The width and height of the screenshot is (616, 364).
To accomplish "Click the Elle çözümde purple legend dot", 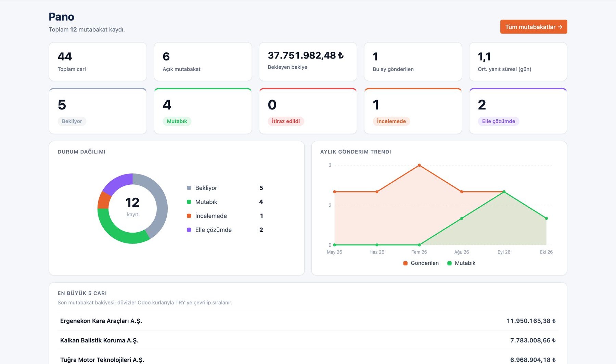I will (x=189, y=230).
